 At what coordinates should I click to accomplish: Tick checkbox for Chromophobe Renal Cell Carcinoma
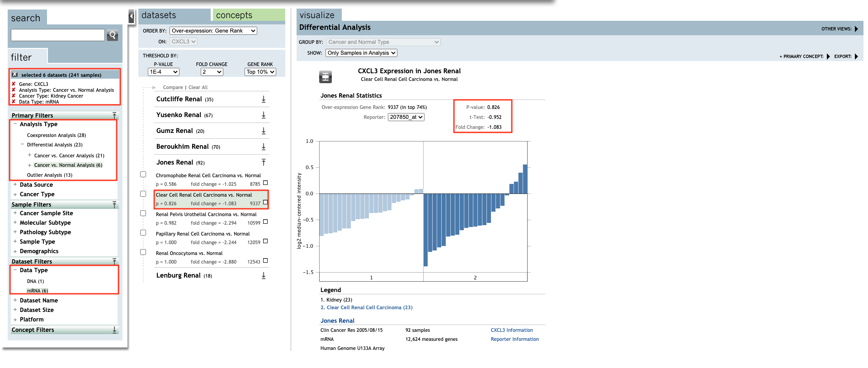point(143,175)
